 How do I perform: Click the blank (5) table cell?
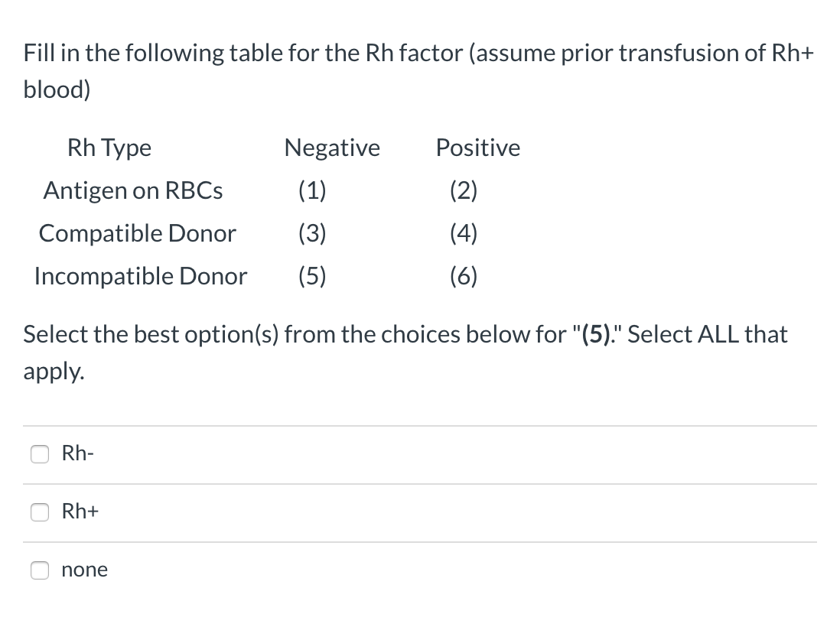pyautogui.click(x=312, y=277)
